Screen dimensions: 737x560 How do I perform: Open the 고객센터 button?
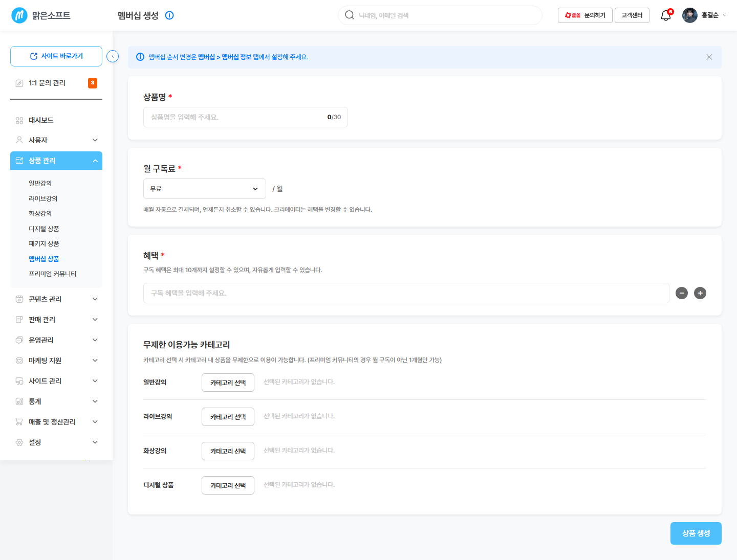point(632,15)
